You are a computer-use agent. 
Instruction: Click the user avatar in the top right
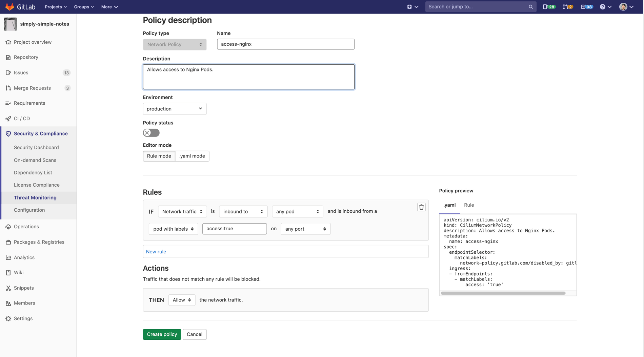(x=623, y=6)
